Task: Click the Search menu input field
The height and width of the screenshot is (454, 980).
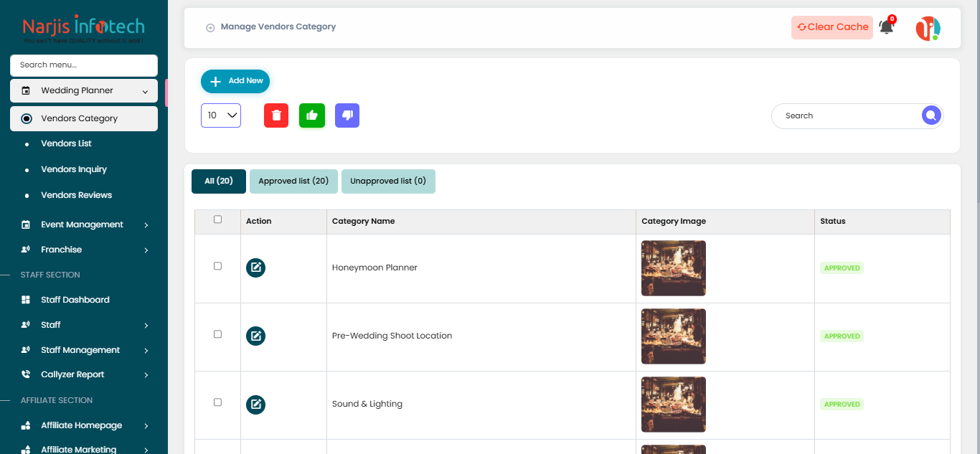Action: 84,65
